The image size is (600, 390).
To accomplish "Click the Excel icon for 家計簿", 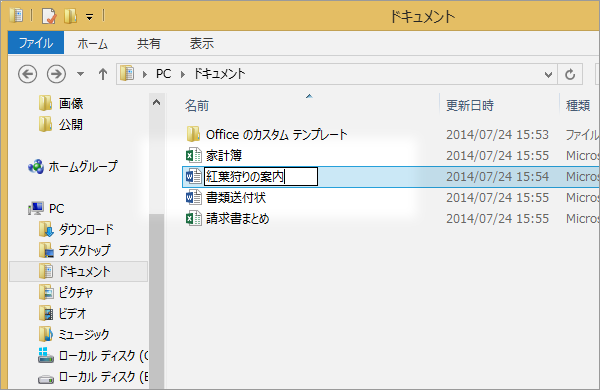I will (194, 155).
